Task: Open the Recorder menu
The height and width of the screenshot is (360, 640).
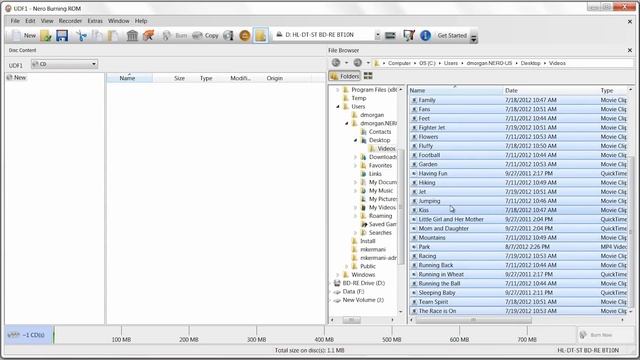Action: [70, 21]
